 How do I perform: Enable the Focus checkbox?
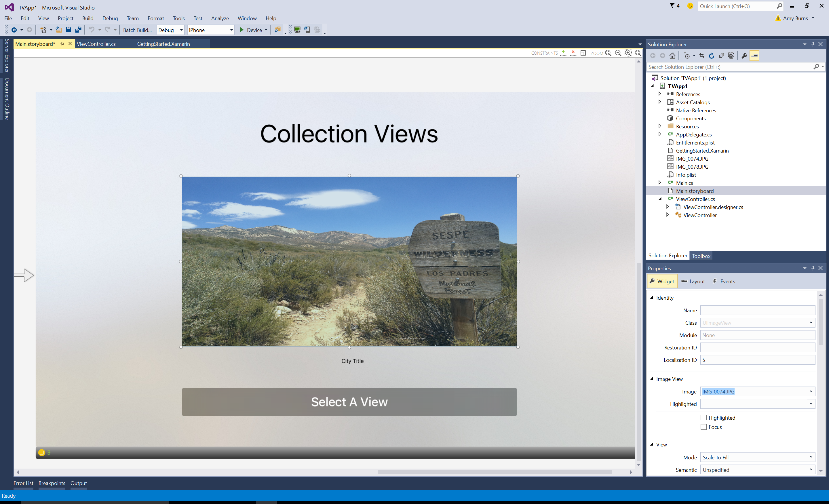(703, 427)
